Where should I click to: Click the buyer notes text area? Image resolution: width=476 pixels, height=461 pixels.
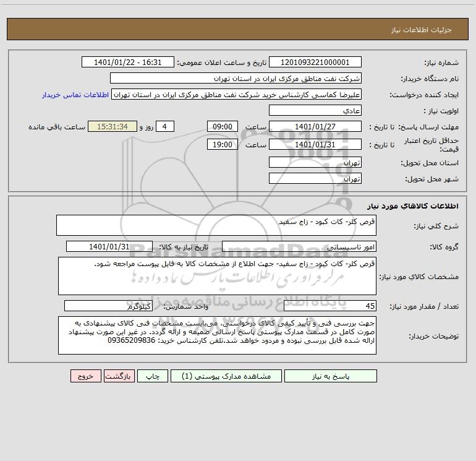click(217, 335)
